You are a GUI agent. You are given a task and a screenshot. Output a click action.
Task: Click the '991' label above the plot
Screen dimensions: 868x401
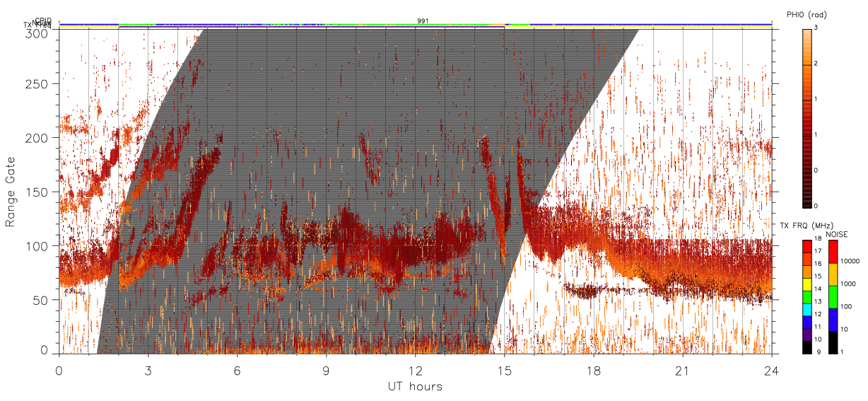coord(423,21)
